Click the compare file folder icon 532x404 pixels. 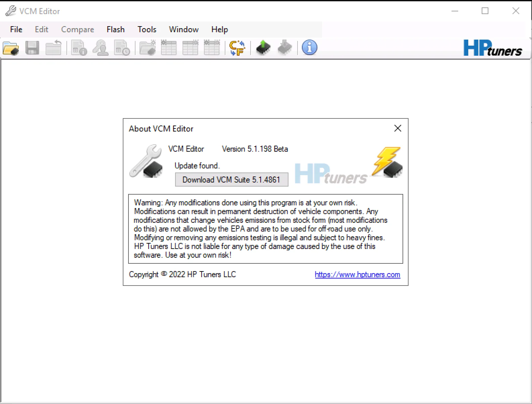[148, 48]
